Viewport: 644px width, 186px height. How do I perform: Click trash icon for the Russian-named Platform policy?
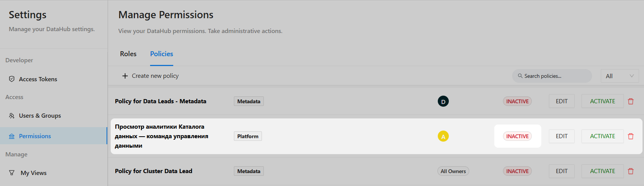point(631,136)
